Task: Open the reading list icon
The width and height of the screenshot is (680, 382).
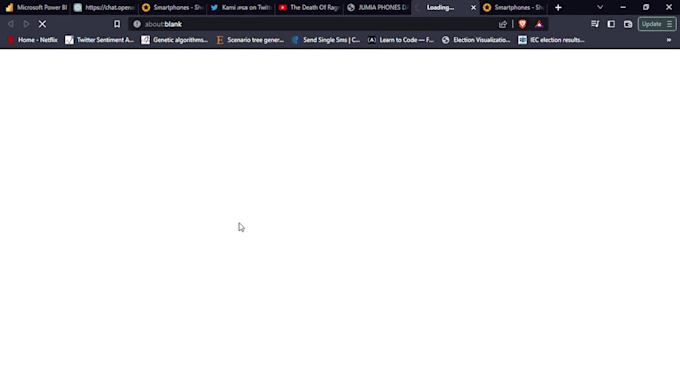Action: [595, 24]
